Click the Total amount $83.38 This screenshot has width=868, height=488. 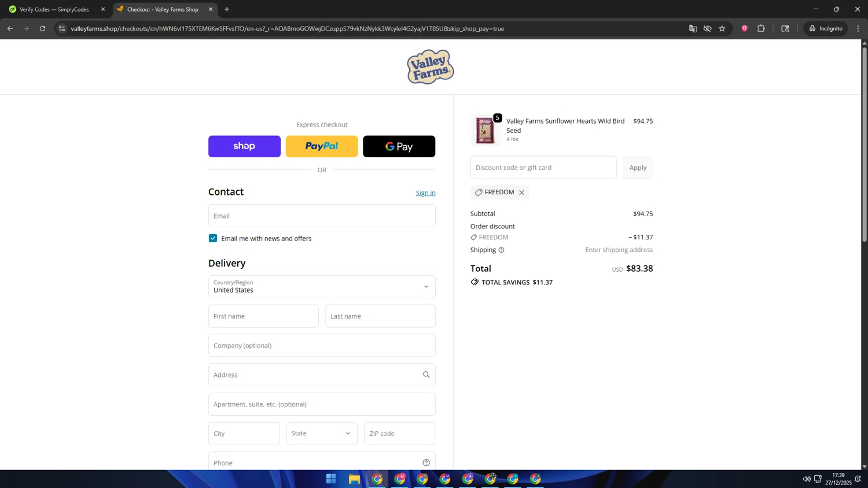(639, 269)
